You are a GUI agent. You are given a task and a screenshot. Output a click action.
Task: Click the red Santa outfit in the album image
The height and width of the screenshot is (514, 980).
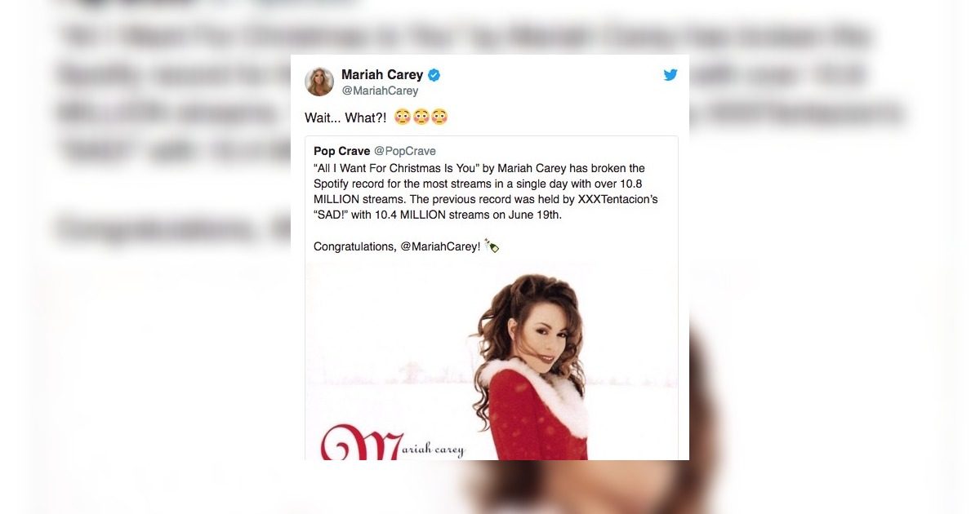click(x=535, y=416)
